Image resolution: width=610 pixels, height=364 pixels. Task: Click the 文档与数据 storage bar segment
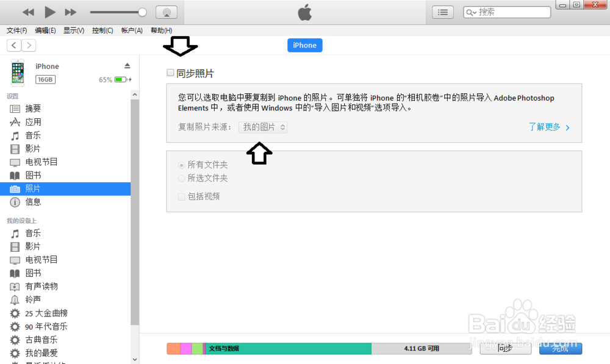(x=289, y=348)
